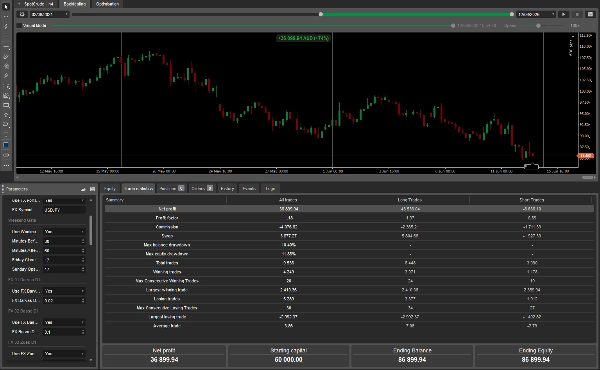Screen dimensions: 600x370
Task: Click the Minutes Before stepper arrows
Action: point(83,241)
